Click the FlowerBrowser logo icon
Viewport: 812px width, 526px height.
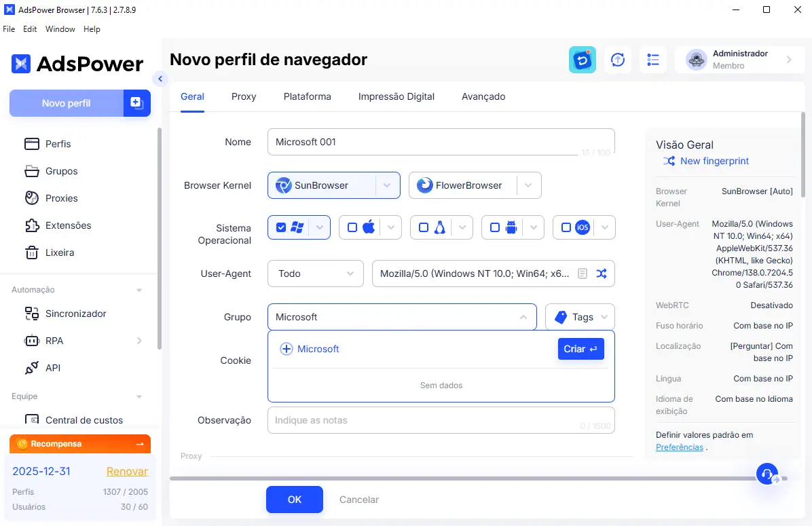[424, 185]
